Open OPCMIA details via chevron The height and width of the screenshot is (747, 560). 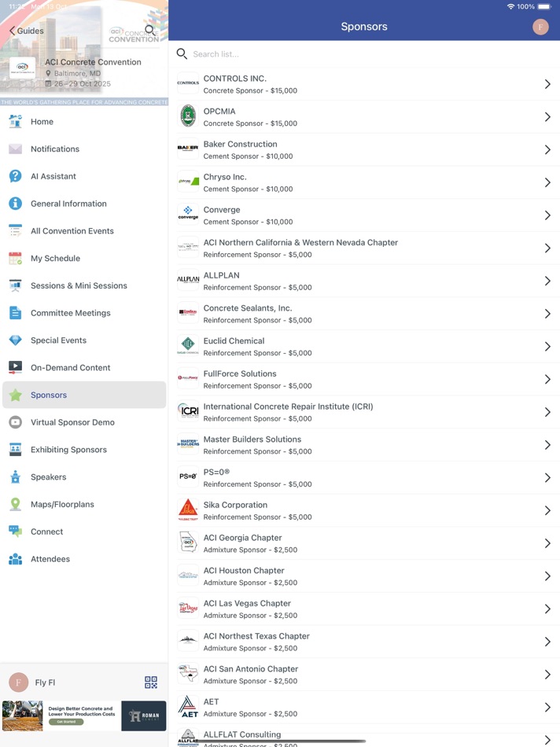click(547, 117)
